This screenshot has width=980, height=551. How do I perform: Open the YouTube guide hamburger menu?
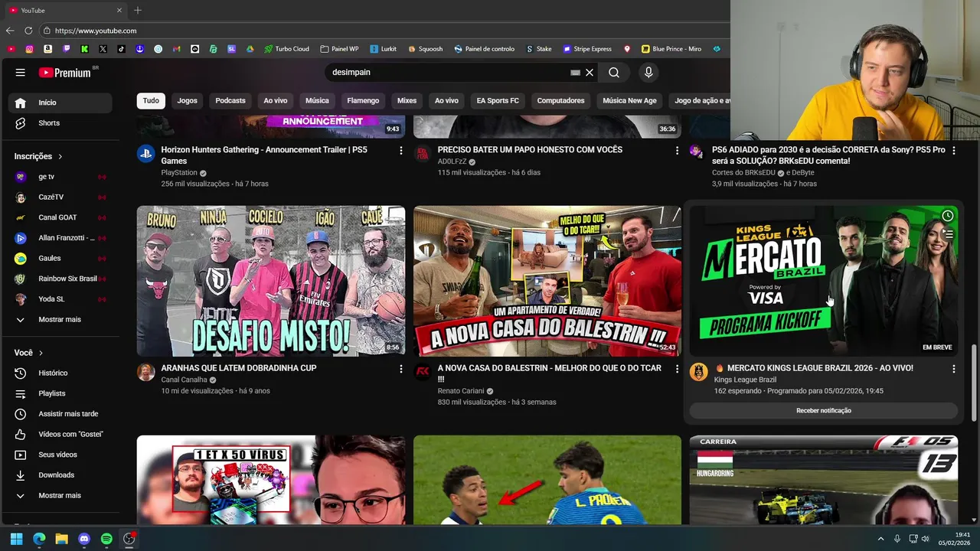point(21,73)
